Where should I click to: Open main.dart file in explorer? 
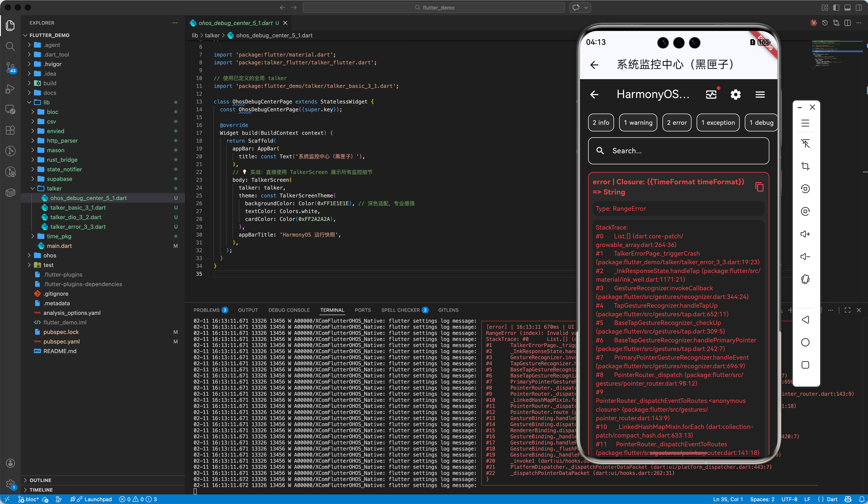pyautogui.click(x=59, y=246)
